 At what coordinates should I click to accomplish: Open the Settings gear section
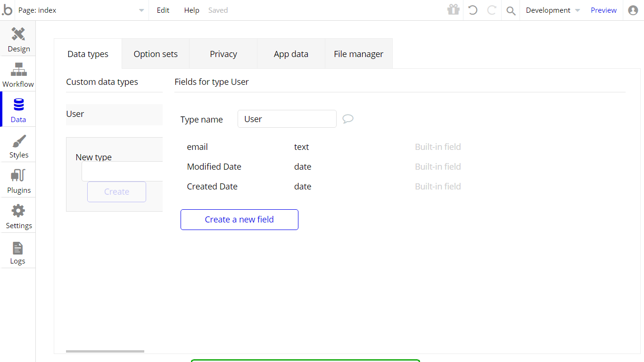(18, 215)
